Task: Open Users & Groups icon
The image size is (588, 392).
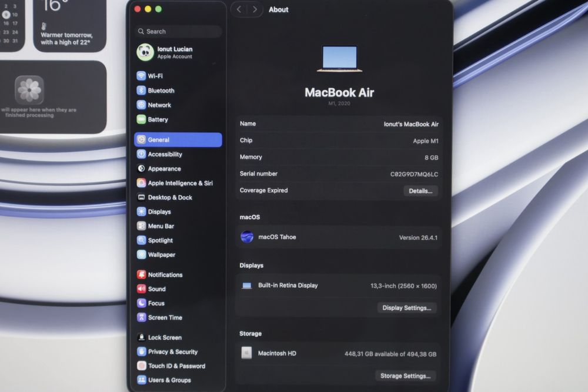Action: [x=141, y=380]
